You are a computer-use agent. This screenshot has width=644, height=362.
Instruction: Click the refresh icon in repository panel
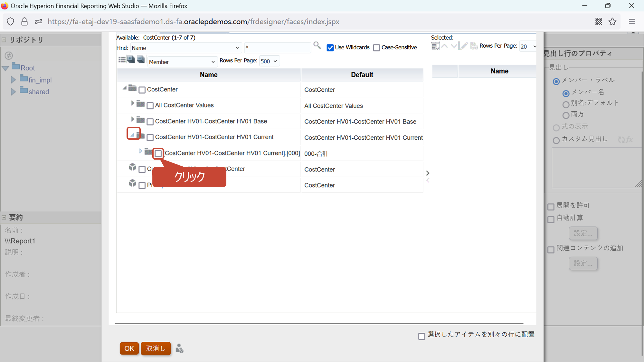(9, 56)
